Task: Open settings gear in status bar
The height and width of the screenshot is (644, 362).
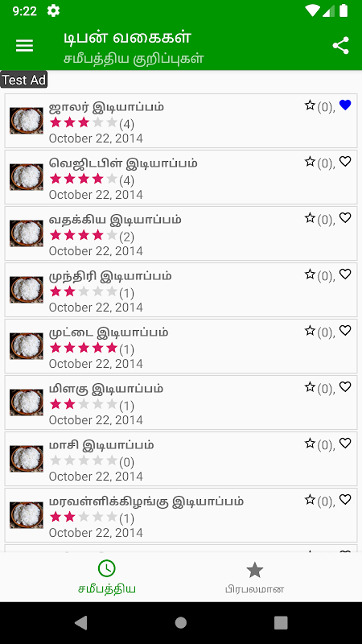Action: [53, 11]
